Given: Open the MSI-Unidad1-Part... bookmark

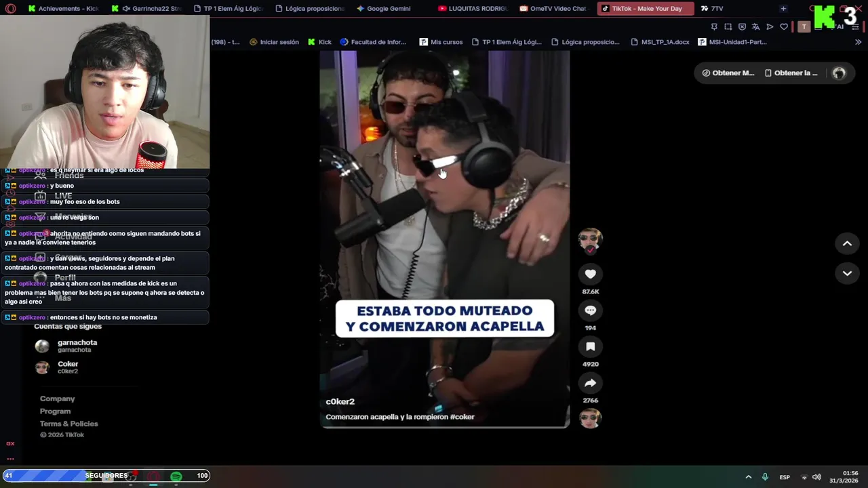Looking at the screenshot, I should [x=732, y=42].
